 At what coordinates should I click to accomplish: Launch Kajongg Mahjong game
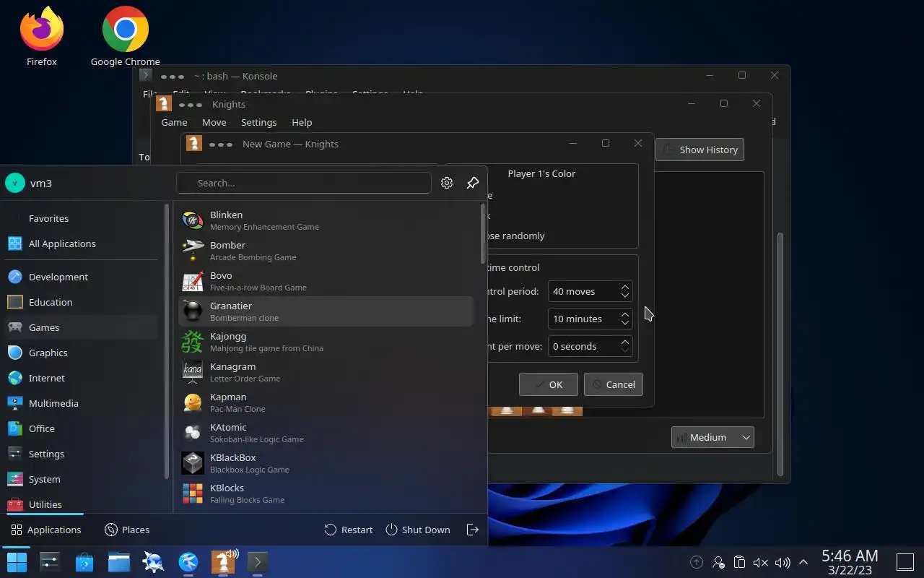[326, 342]
